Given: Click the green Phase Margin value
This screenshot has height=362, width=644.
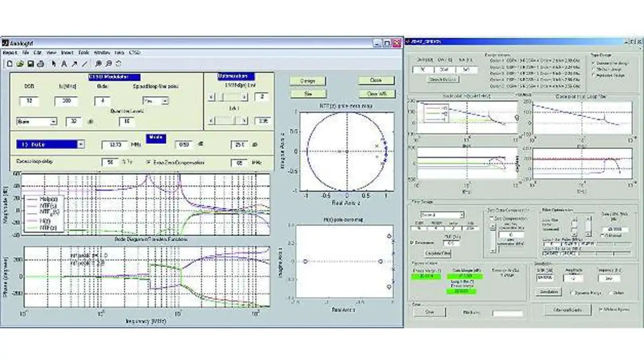Looking at the screenshot, I should pos(426,276).
